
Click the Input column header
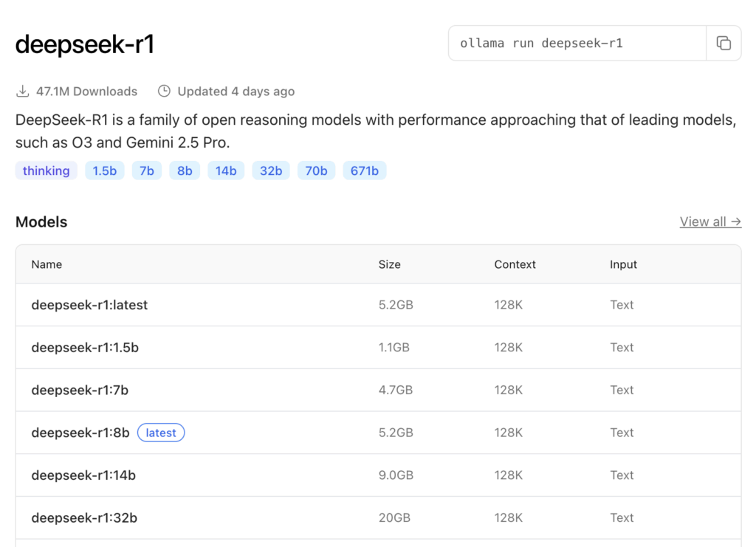pyautogui.click(x=623, y=264)
